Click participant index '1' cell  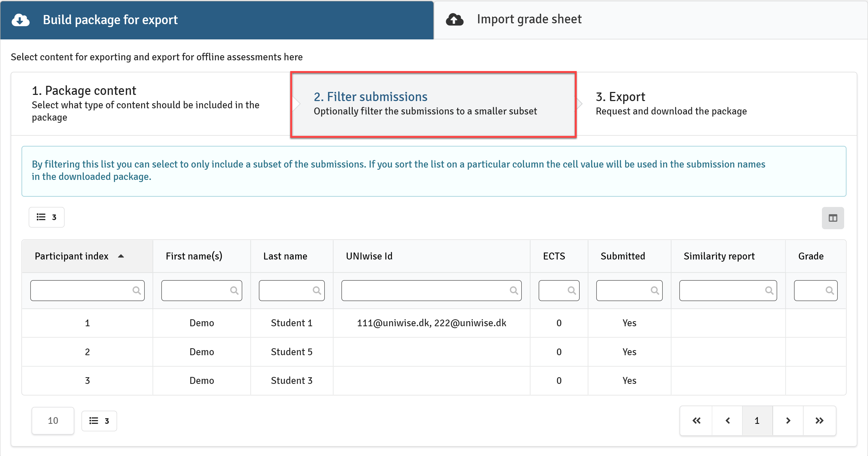pyautogui.click(x=87, y=323)
